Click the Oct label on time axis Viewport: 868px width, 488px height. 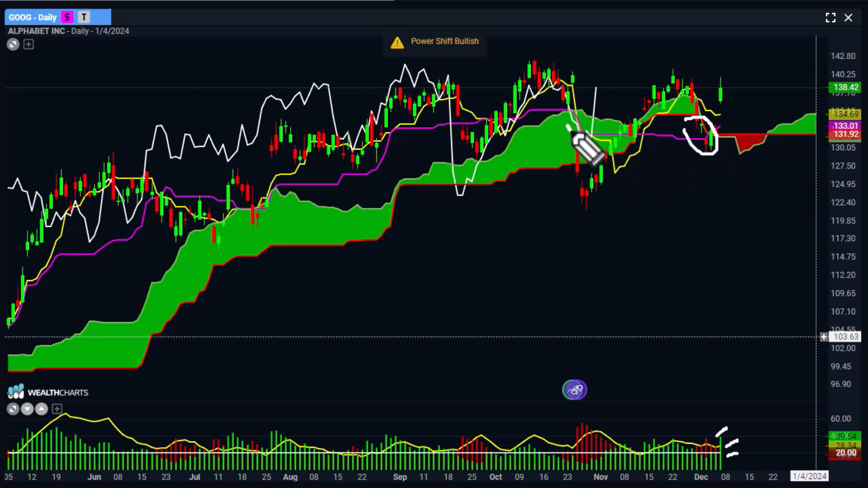click(495, 477)
